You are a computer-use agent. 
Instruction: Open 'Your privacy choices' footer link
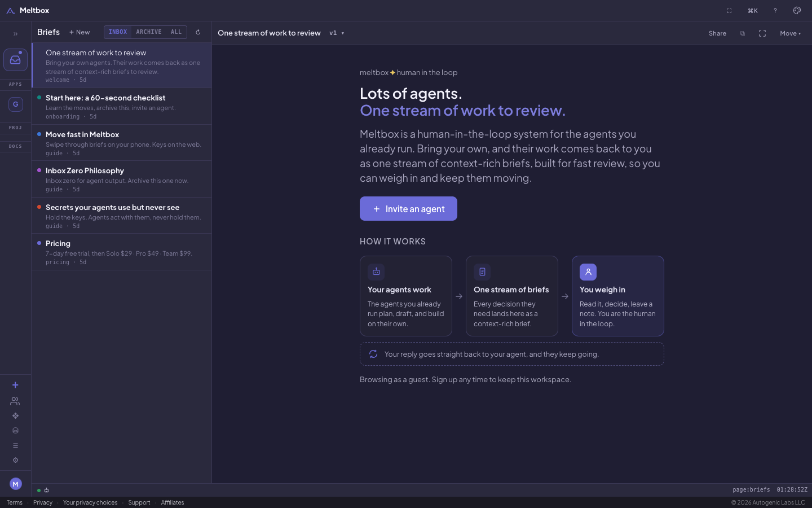[x=90, y=502]
